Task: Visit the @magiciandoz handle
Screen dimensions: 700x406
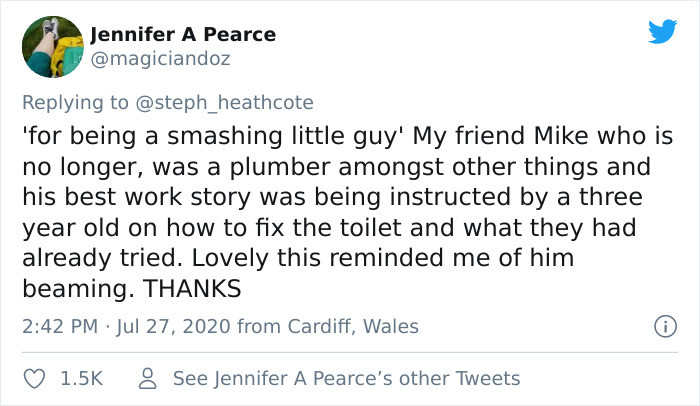Action: [x=160, y=59]
